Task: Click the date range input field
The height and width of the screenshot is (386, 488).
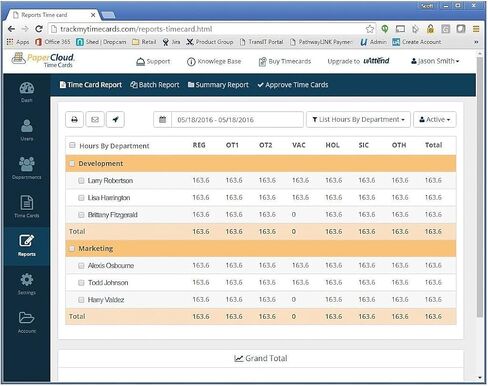Action: (x=237, y=119)
